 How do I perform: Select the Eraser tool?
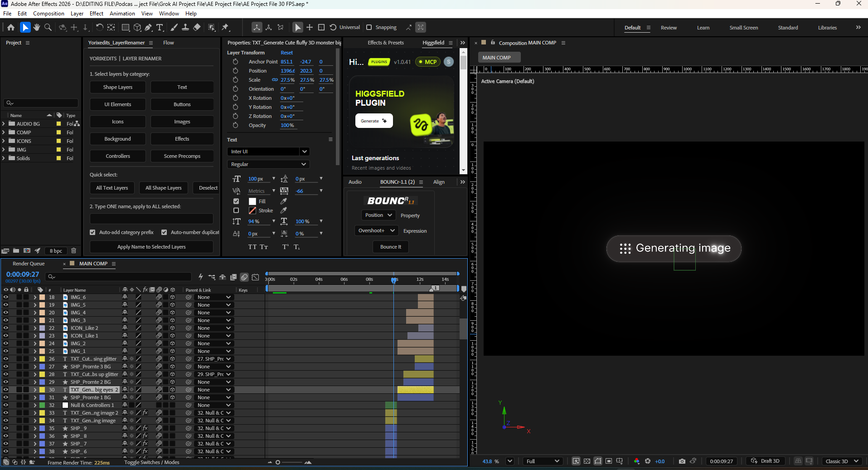tap(197, 27)
